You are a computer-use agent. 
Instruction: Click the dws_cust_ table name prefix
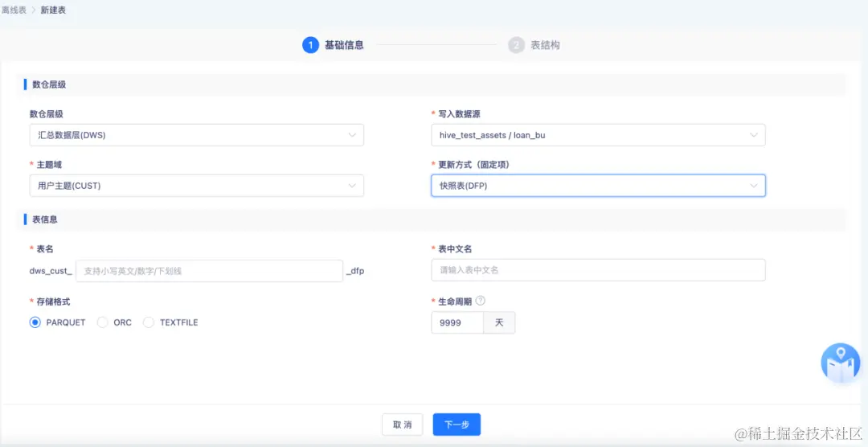tap(51, 271)
